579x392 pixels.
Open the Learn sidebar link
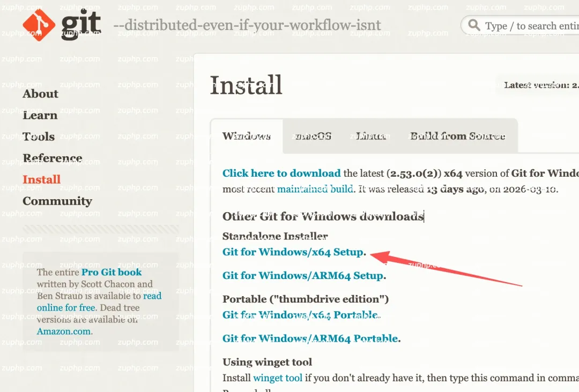coord(40,115)
